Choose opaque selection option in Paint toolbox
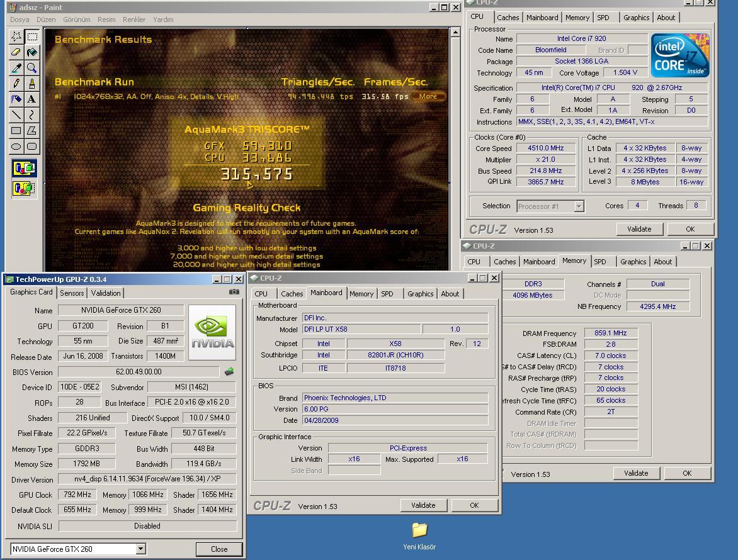 25,169
